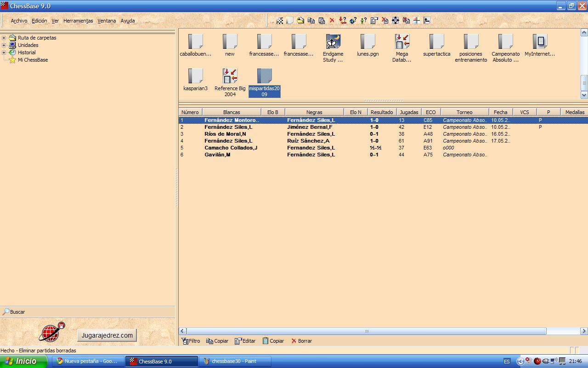Sort games by the Resultado column header

pyautogui.click(x=382, y=112)
